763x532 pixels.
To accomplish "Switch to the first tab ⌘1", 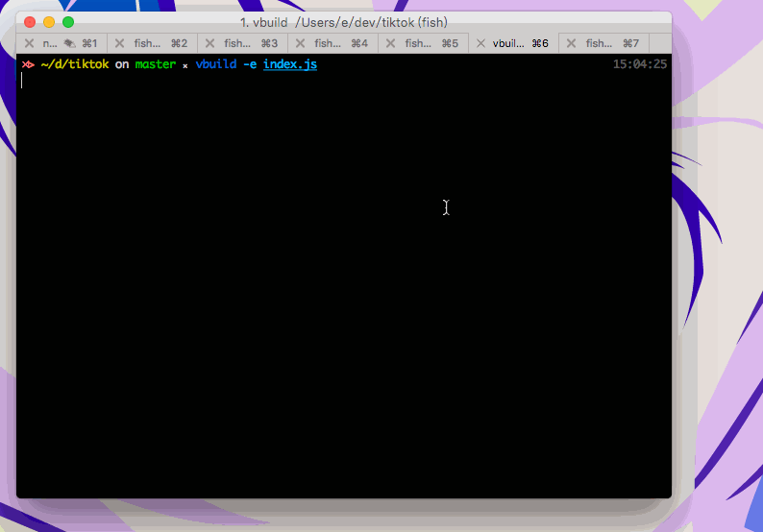I will pyautogui.click(x=62, y=43).
